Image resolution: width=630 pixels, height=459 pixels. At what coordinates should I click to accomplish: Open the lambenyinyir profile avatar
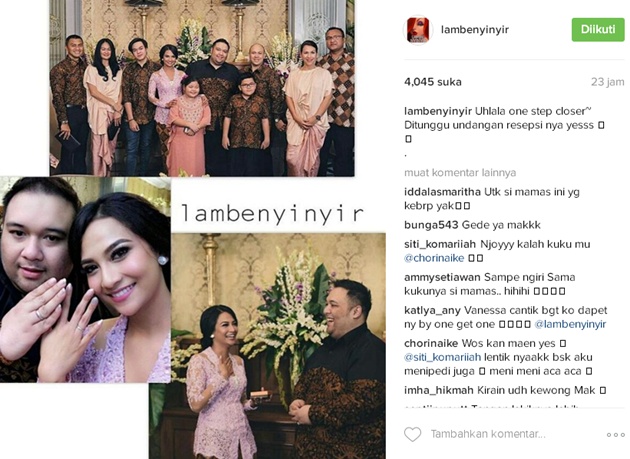pos(418,30)
